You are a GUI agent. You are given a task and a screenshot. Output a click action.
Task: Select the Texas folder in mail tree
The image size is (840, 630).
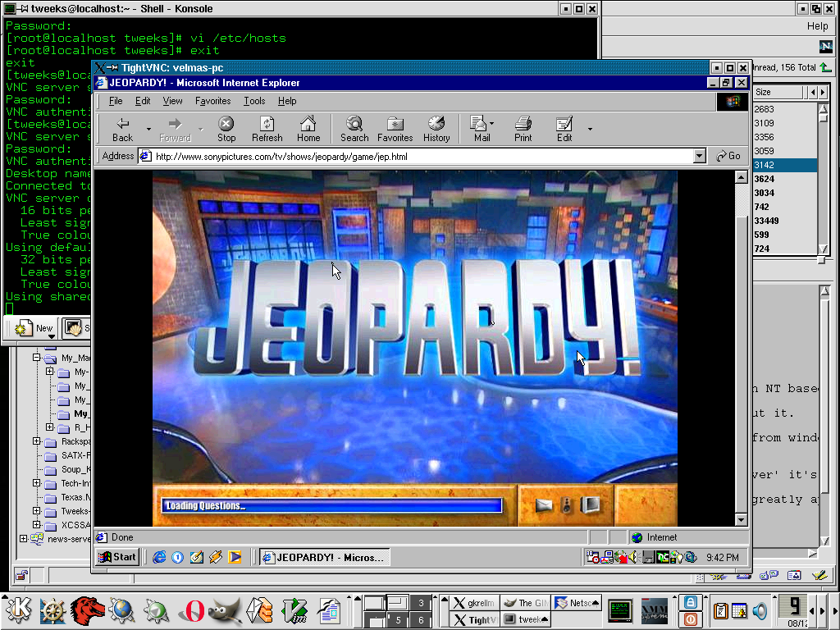[67, 497]
